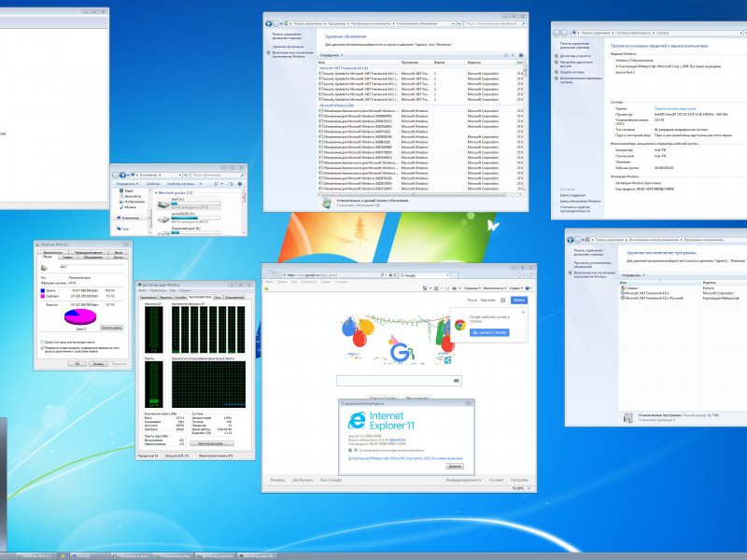Select the Win7 (C:) properties taskbar button
Image resolution: width=747 pixels, height=560 pixels.
pyautogui.click(x=37, y=556)
